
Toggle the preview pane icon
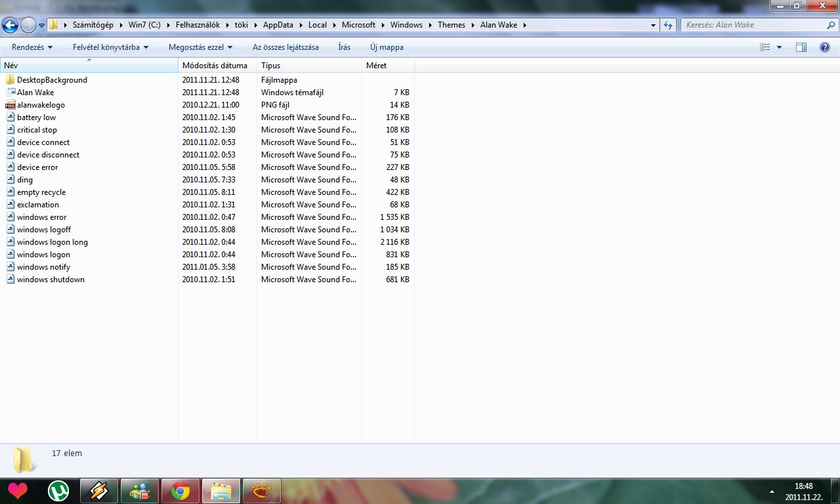pos(801,47)
